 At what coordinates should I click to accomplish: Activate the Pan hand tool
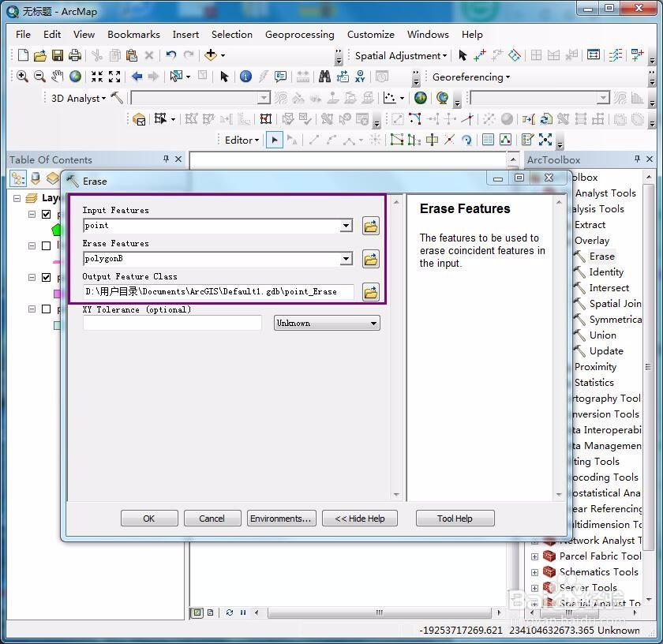pyautogui.click(x=57, y=77)
